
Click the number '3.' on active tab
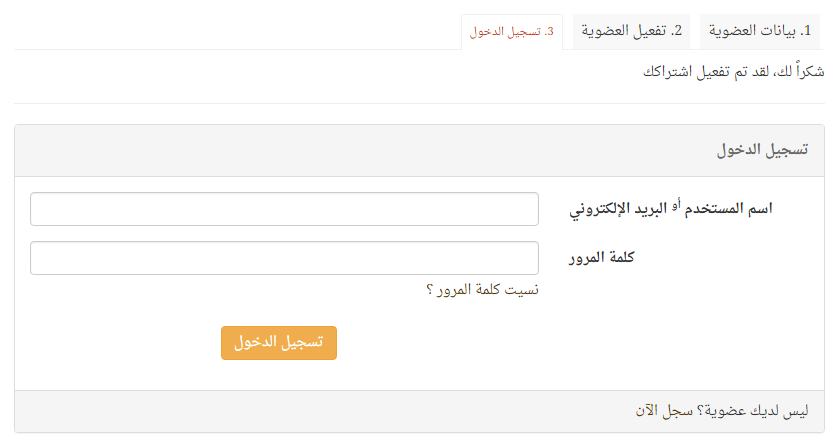pos(549,32)
